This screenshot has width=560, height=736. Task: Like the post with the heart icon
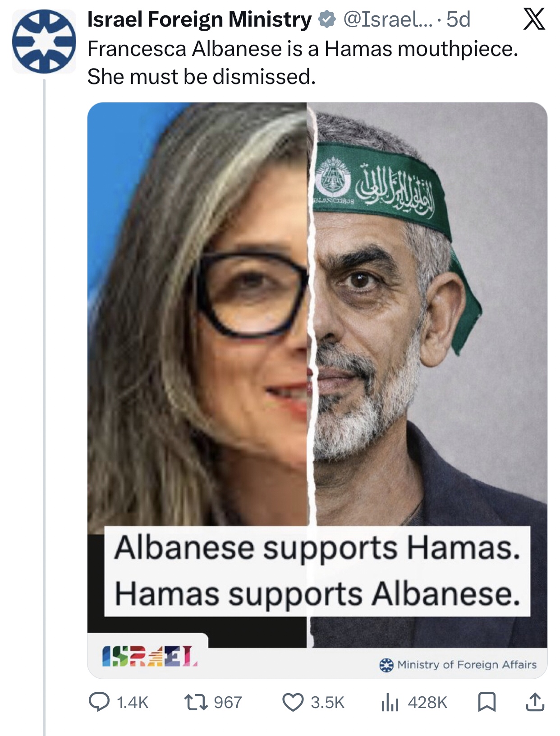(293, 702)
